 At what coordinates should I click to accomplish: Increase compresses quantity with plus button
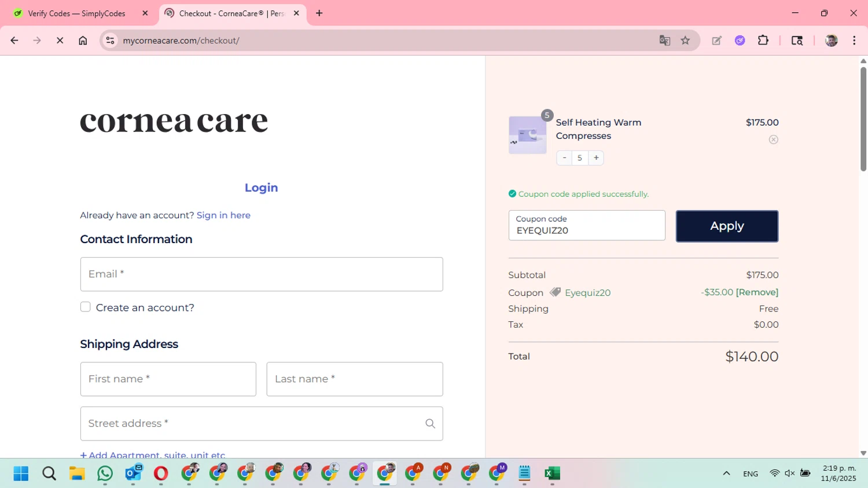pyautogui.click(x=596, y=157)
